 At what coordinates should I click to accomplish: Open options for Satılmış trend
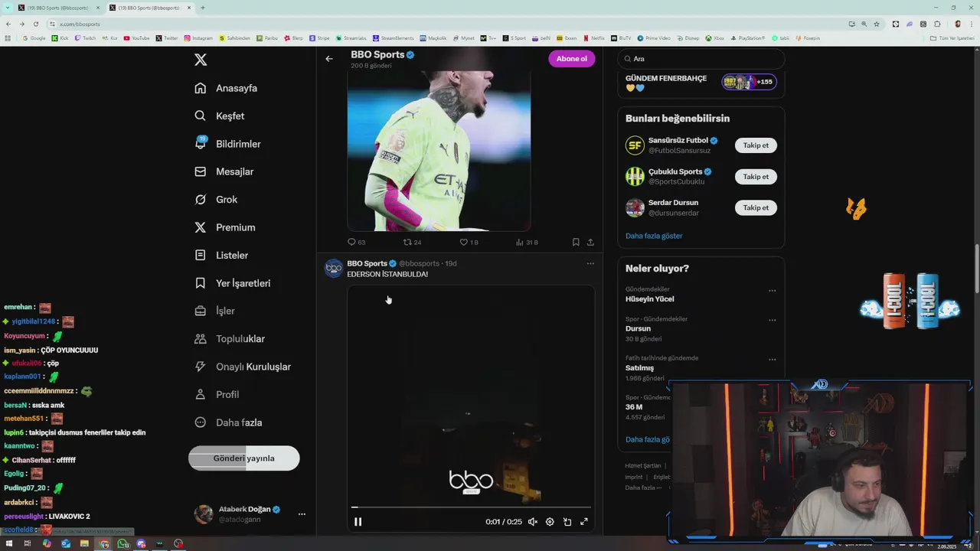pos(772,359)
